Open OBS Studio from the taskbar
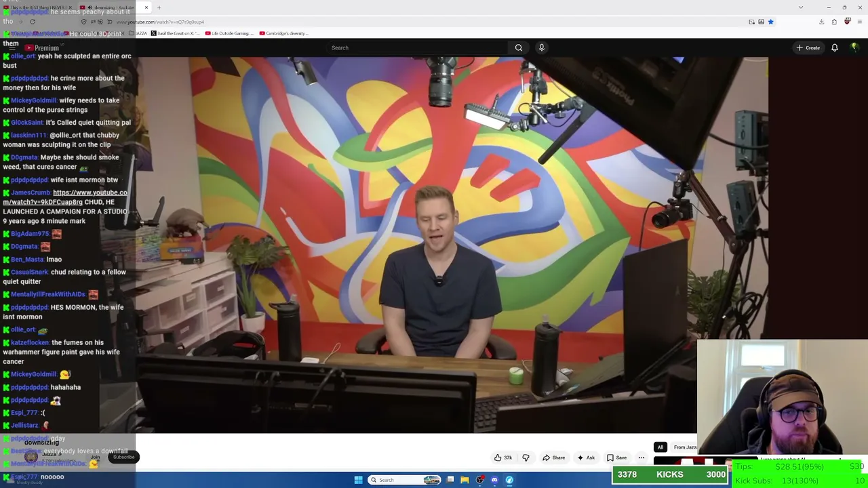 coord(479,480)
